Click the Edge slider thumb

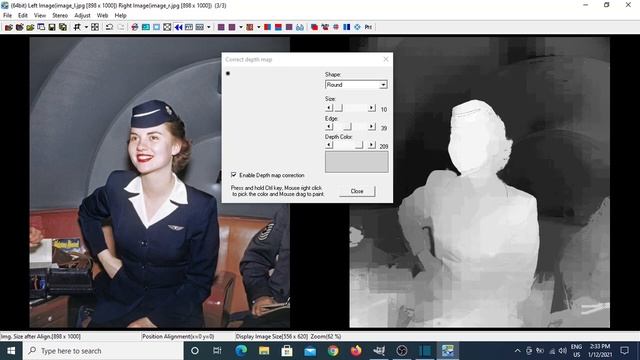(x=347, y=127)
